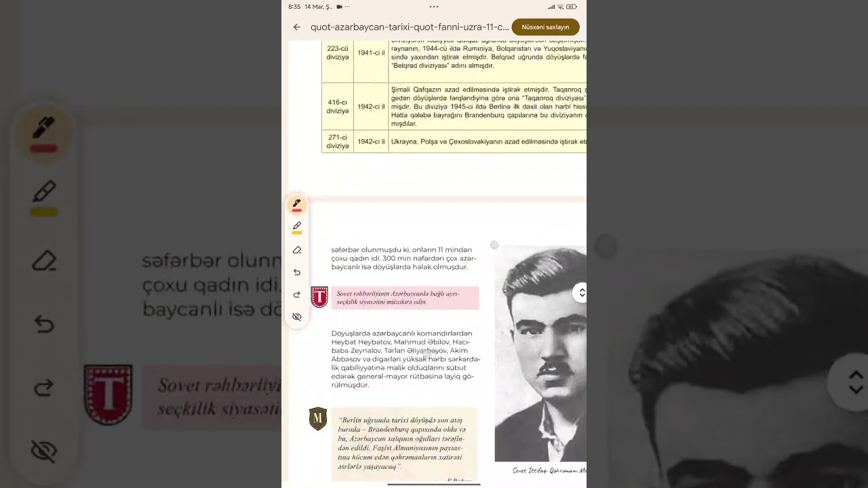Tap the photo caption 'Sovet İttifaqı Qəhrəmanı'
This screenshot has width=868, height=488.
click(549, 470)
